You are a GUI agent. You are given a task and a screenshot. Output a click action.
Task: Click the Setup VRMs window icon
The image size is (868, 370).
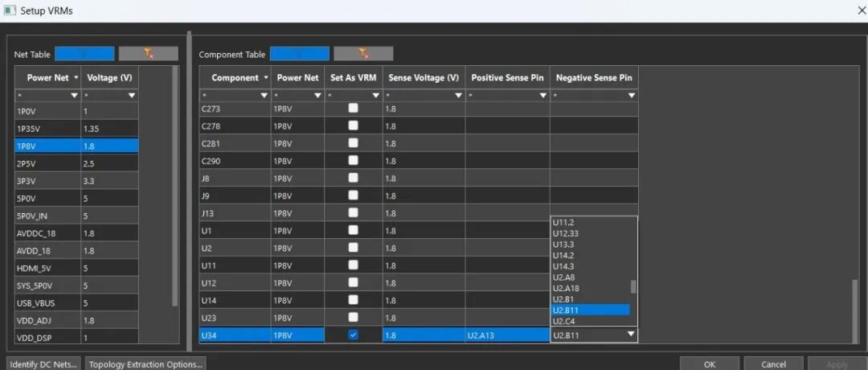10,10
